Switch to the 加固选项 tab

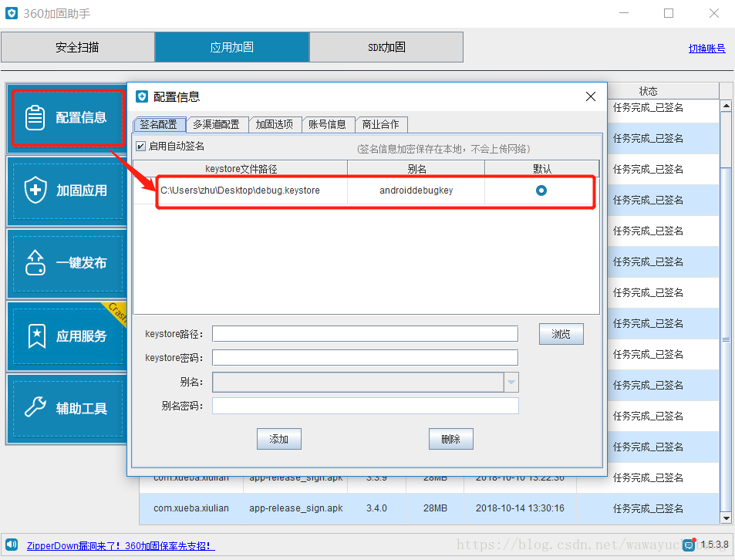[x=275, y=124]
